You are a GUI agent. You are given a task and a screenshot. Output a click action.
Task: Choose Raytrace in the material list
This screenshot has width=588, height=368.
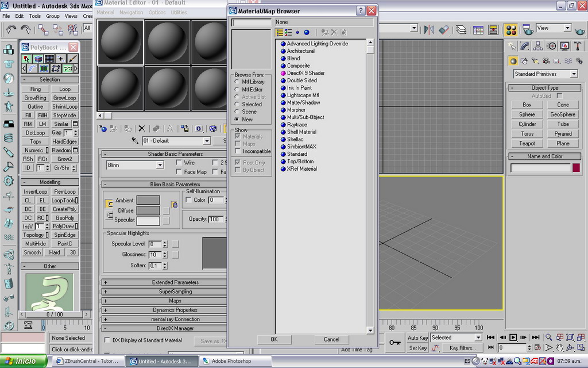(x=297, y=125)
